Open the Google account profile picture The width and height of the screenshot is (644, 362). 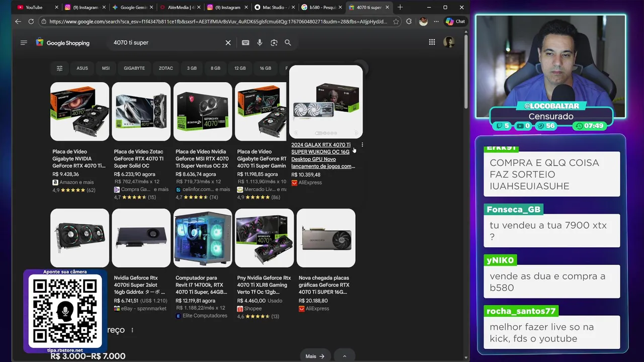(448, 42)
